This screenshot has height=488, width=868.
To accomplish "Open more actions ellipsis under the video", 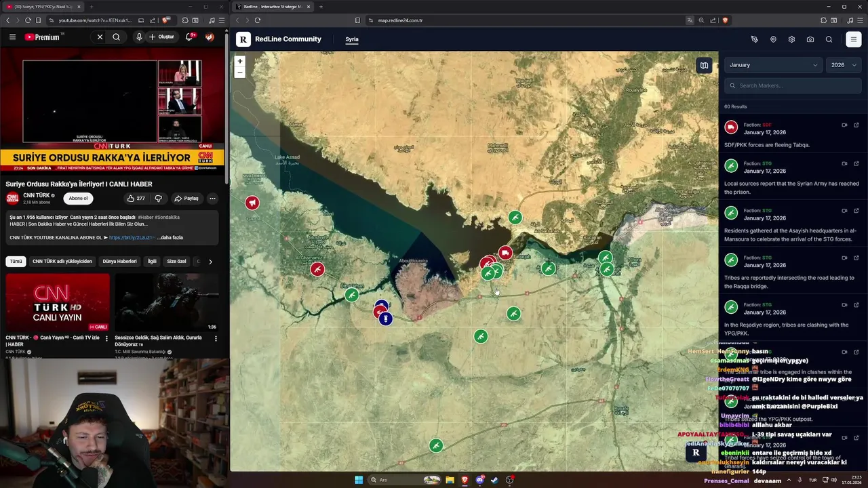I will [212, 199].
